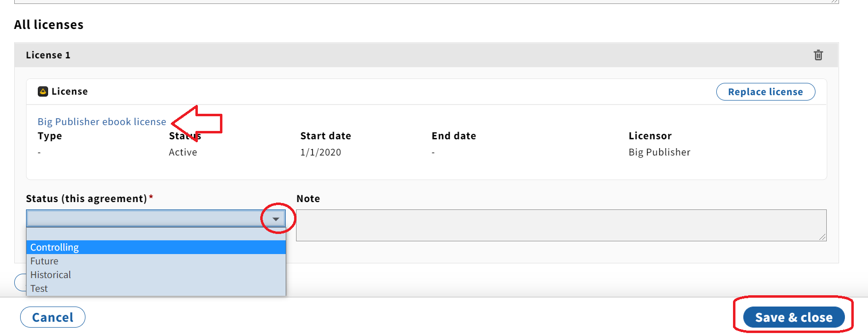Focus the Status (this agreement) select field
This screenshot has width=868, height=334.
(156, 218)
